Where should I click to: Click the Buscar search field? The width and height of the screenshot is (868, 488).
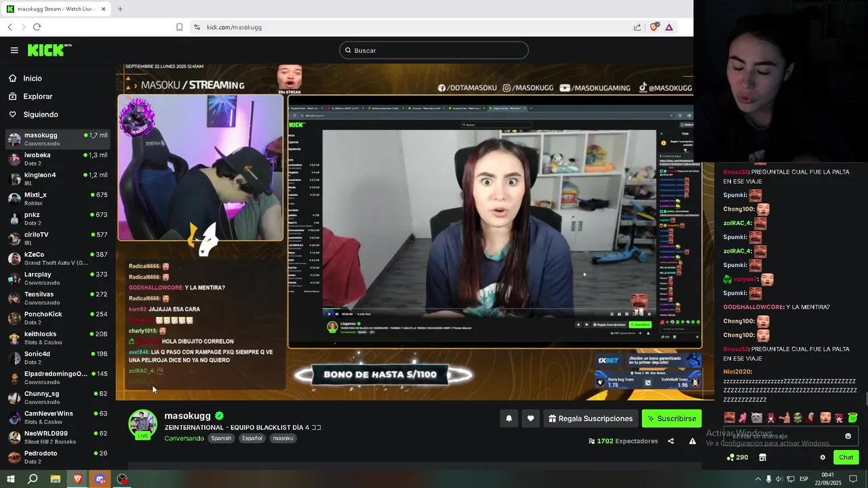(x=434, y=50)
